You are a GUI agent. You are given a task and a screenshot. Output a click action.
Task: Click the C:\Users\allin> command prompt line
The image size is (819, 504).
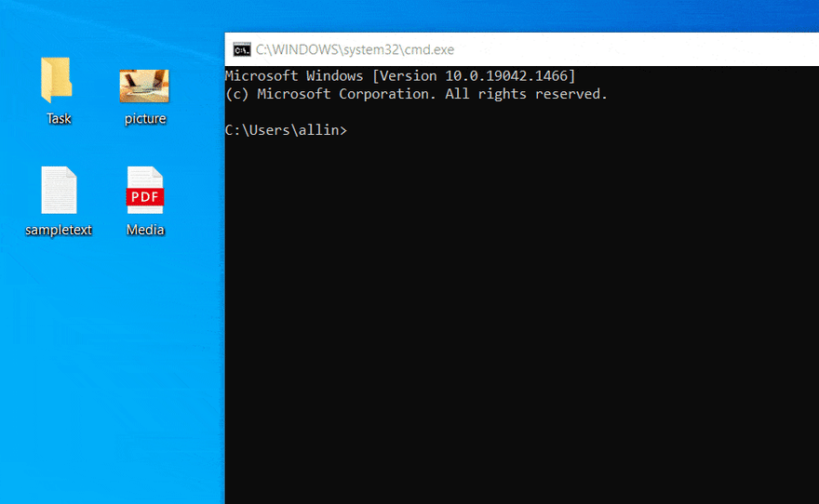pos(286,130)
